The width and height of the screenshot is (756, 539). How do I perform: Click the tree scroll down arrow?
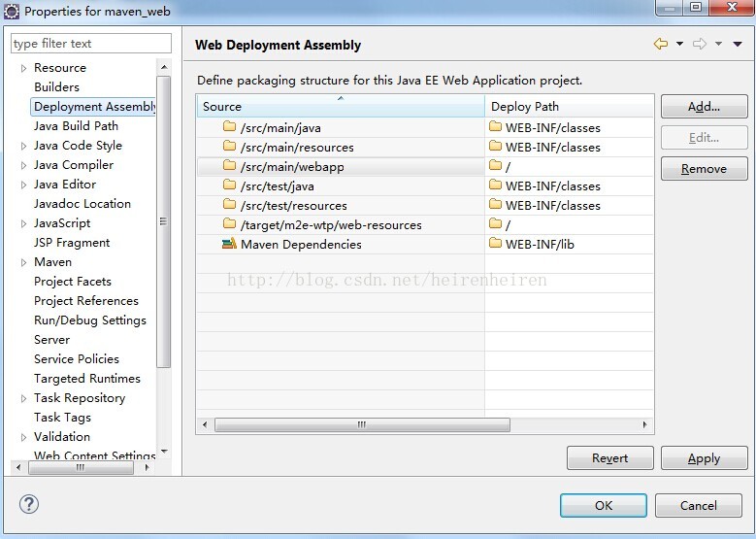[x=164, y=452]
